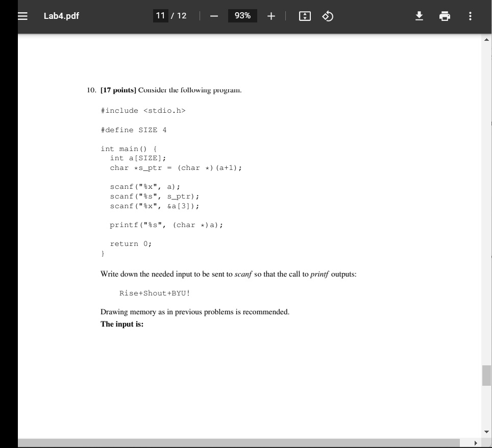Screen dimensions: 492x448
Task: Enable fit-to-page mode
Action: click(305, 16)
